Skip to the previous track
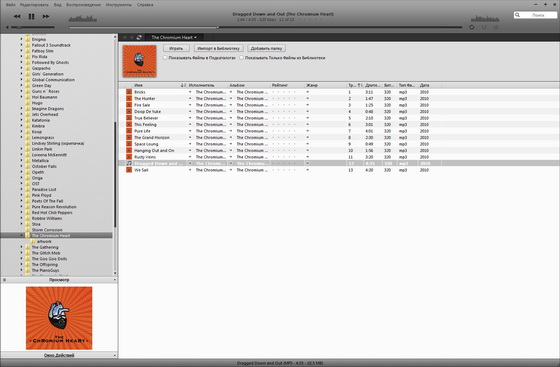This screenshot has width=560, height=367. tap(17, 16)
